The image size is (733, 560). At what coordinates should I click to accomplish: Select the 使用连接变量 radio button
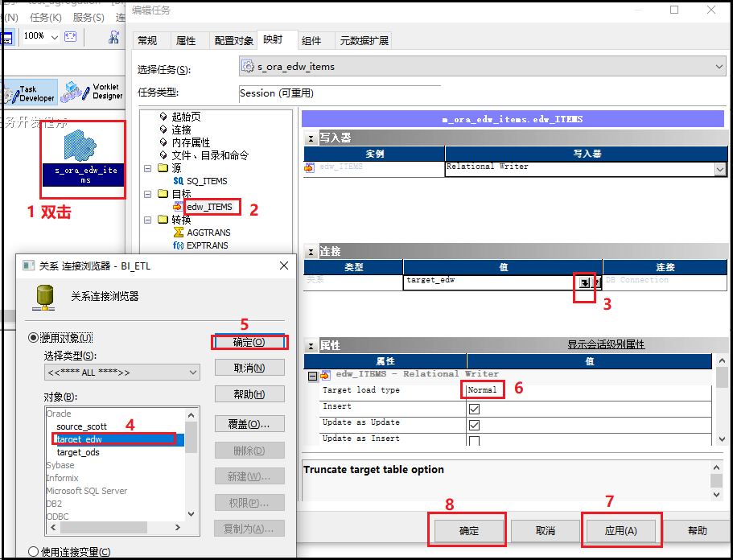click(33, 552)
